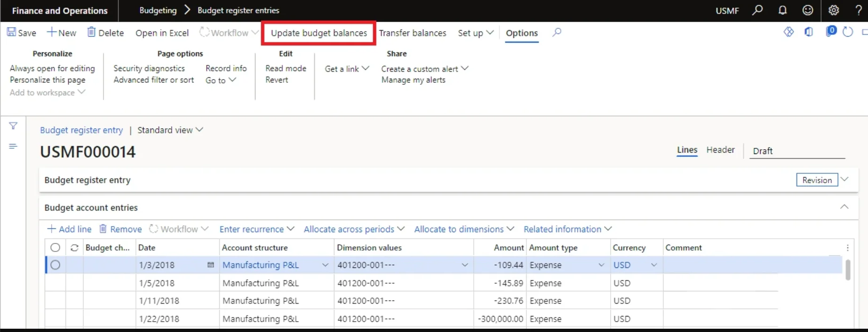The width and height of the screenshot is (868, 332).
Task: Click the grid vertical scrollbar
Action: pyautogui.click(x=848, y=270)
